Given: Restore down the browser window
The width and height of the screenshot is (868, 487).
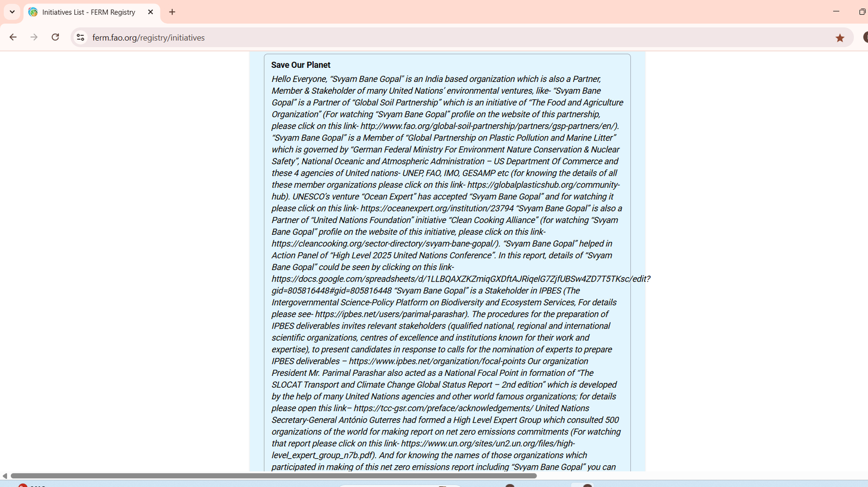Looking at the screenshot, I should 861,11.
